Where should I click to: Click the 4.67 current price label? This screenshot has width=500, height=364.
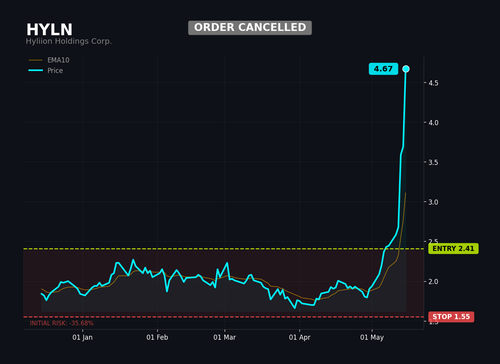tap(383, 69)
